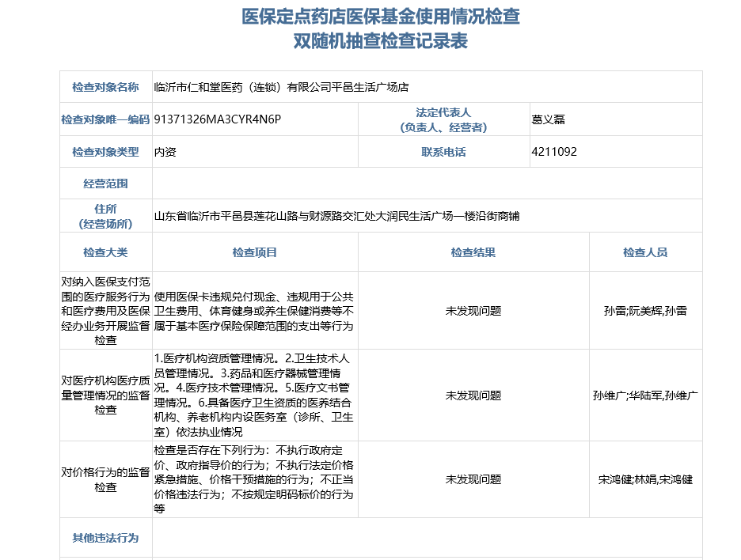Click the 联系电话 label

(443, 152)
